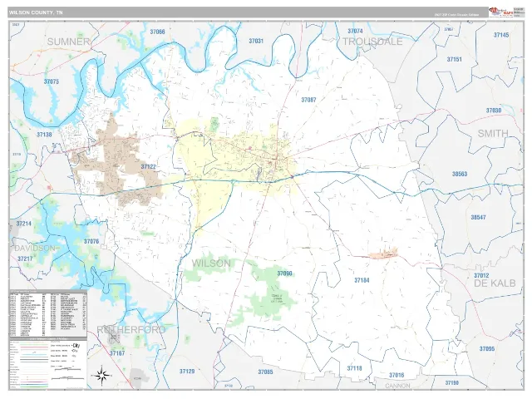This screenshot has height=399, width=532.
Task: Select the CANNON county label
Action: coord(397,386)
